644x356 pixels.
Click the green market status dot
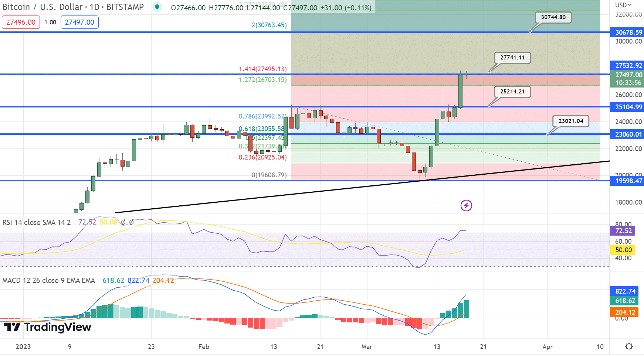(x=157, y=7)
